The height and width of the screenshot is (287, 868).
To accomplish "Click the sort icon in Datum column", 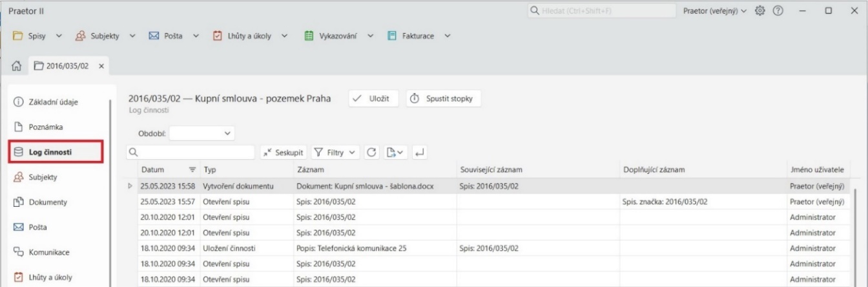I will 192,170.
